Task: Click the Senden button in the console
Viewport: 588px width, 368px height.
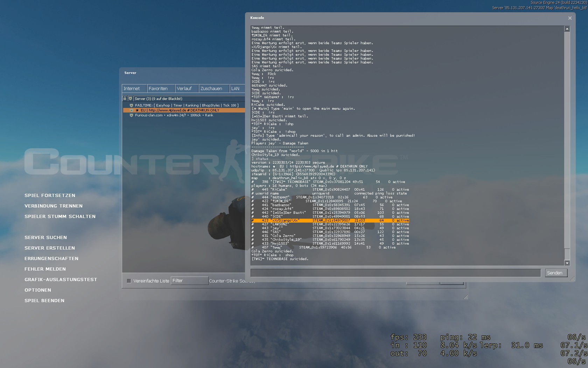Action: [x=556, y=273]
